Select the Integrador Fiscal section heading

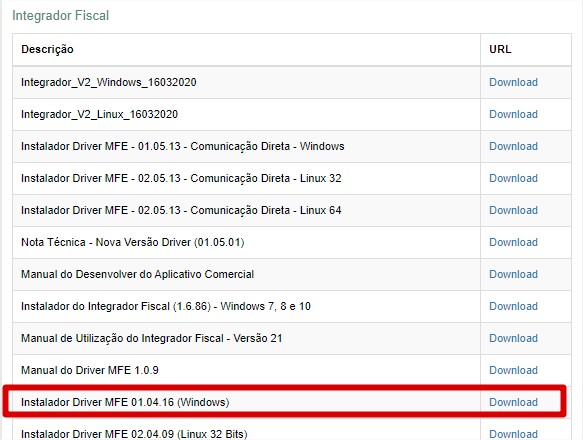click(61, 16)
